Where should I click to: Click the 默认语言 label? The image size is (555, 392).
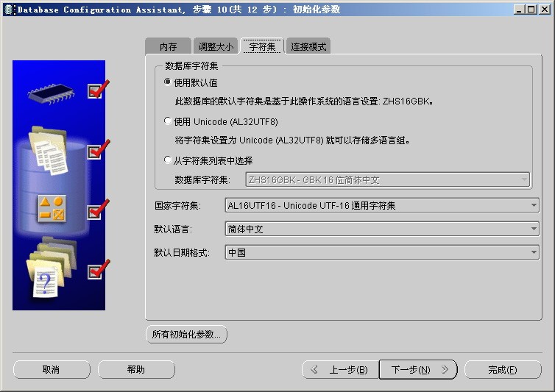pos(173,229)
